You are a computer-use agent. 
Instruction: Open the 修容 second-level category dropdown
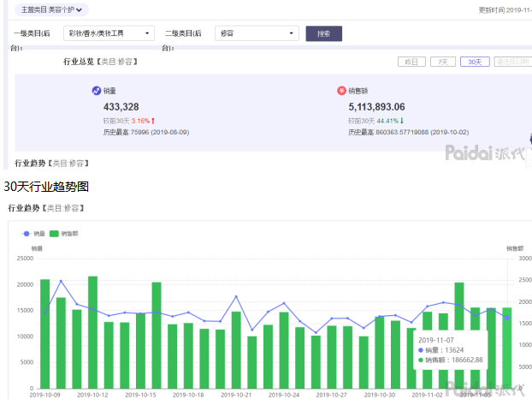tap(257, 33)
